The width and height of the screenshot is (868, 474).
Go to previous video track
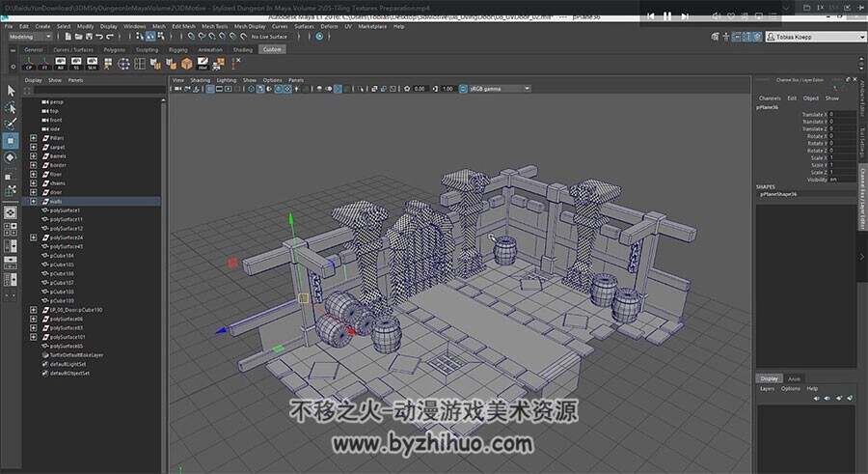click(x=650, y=16)
